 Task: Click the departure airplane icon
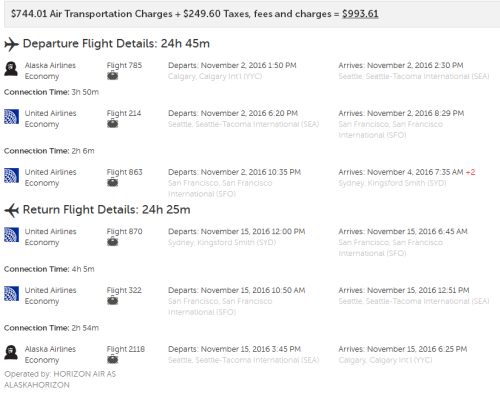tap(11, 44)
